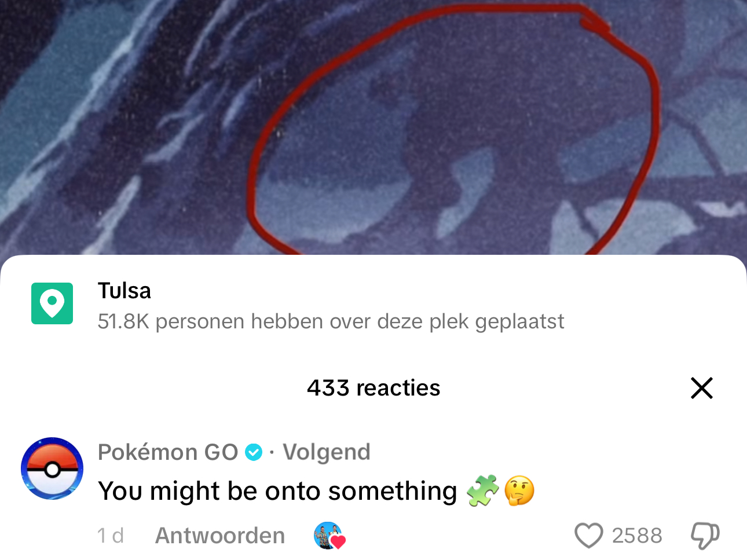
Task: Reply via the Antwoorden button
Action: pos(220,536)
